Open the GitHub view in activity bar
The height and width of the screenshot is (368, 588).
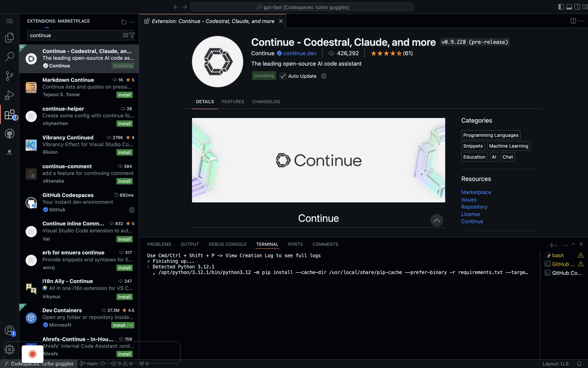9,134
